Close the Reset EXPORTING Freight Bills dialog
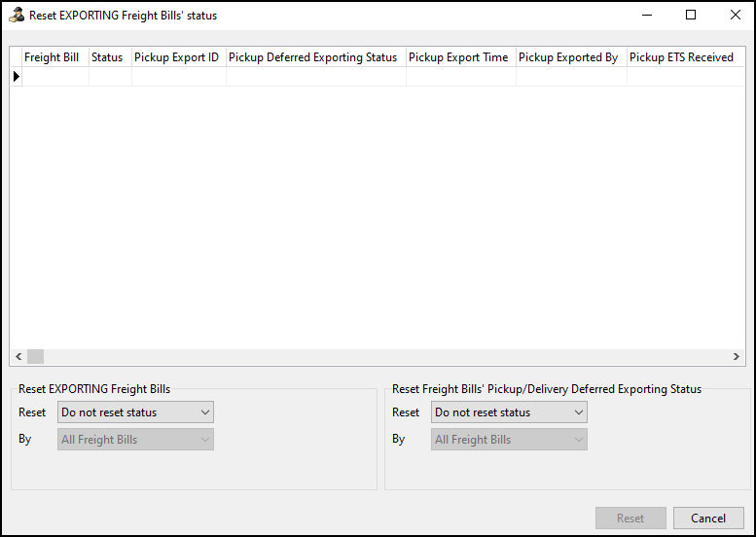This screenshot has height=537, width=756. click(735, 15)
